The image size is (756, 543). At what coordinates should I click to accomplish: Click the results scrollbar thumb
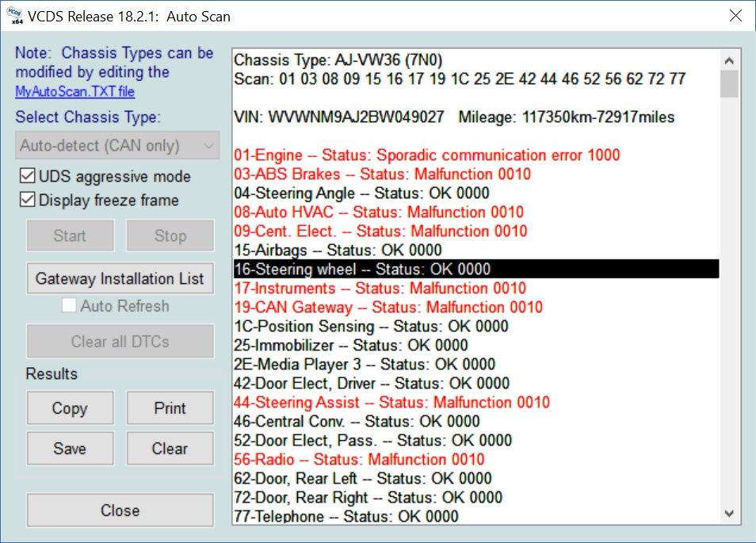[x=729, y=84]
